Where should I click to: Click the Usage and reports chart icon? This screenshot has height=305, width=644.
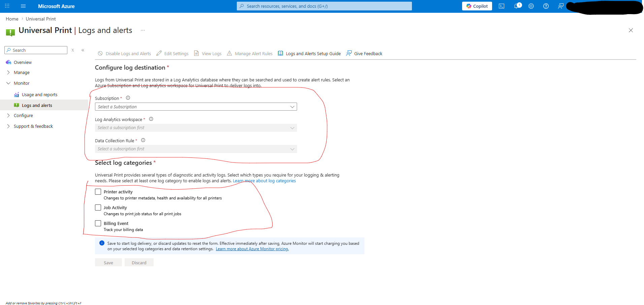(x=17, y=95)
